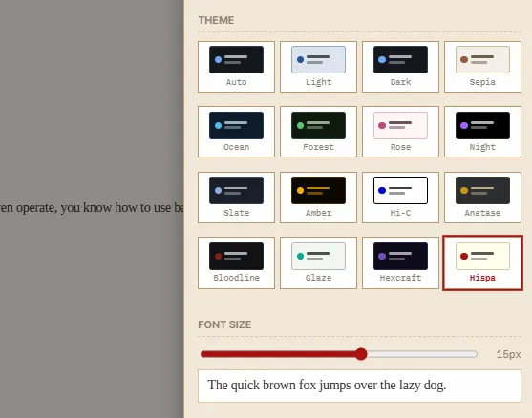Click the selected Hispa theme card
This screenshot has height=418, width=532.
482,262
